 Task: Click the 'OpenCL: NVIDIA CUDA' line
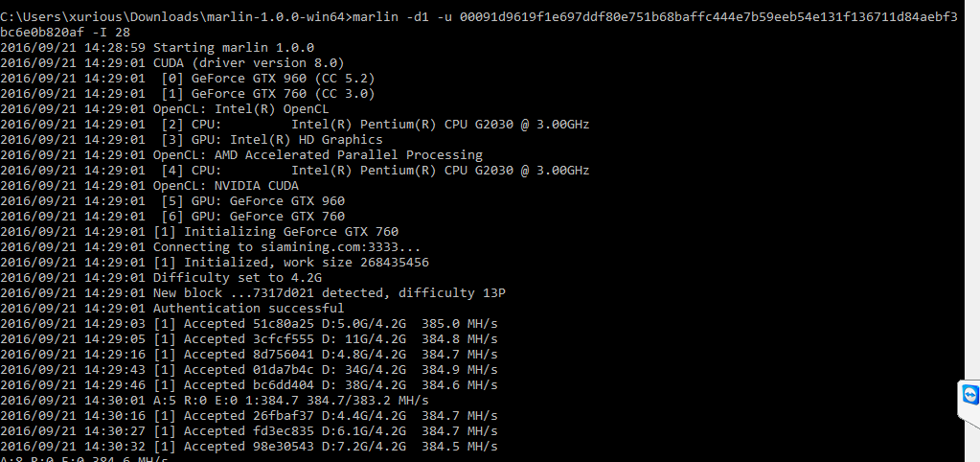(x=149, y=186)
